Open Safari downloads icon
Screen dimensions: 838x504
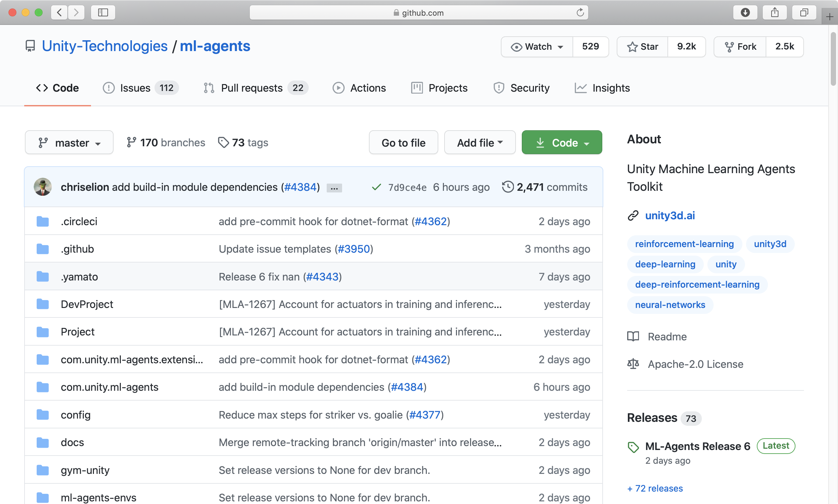[x=745, y=12]
